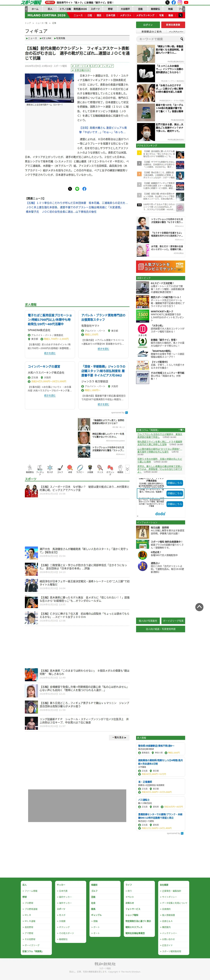
Task: Click the #冬季五輪2026 tag
Action: pos(80,70)
